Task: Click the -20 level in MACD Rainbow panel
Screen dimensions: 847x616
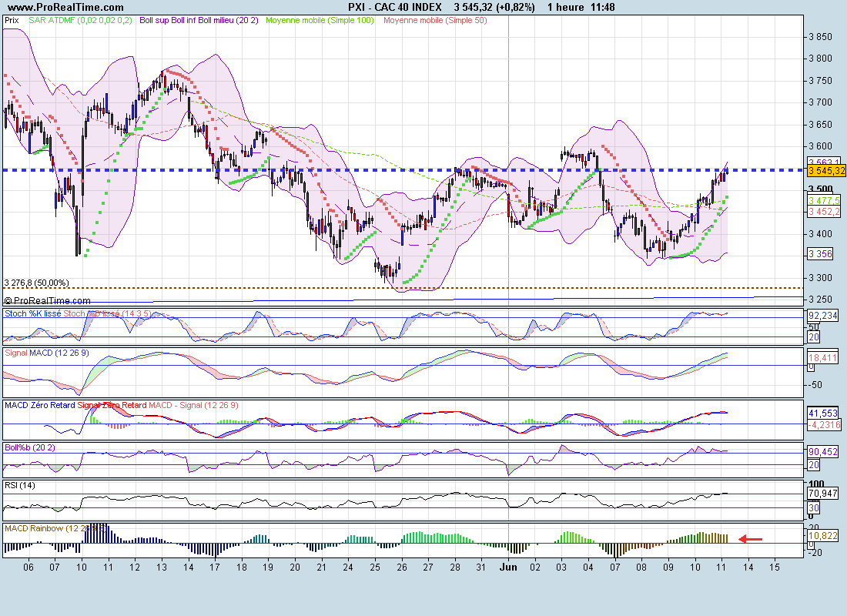Action: click(x=815, y=553)
